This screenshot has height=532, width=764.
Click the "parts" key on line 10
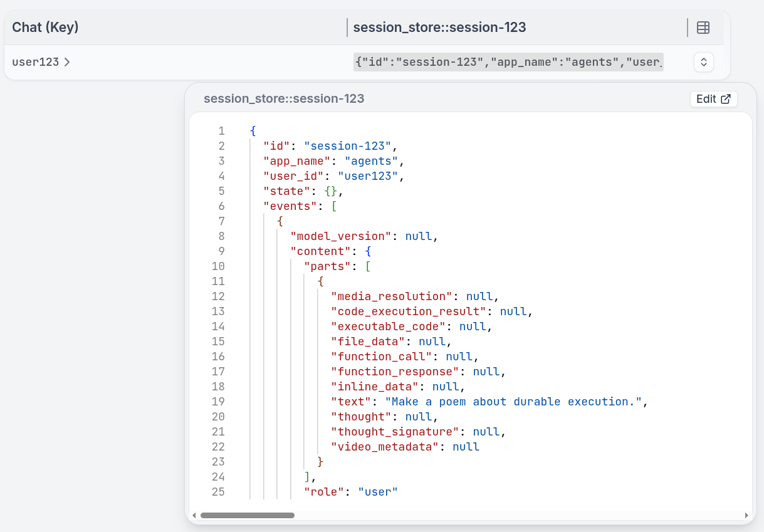click(327, 266)
